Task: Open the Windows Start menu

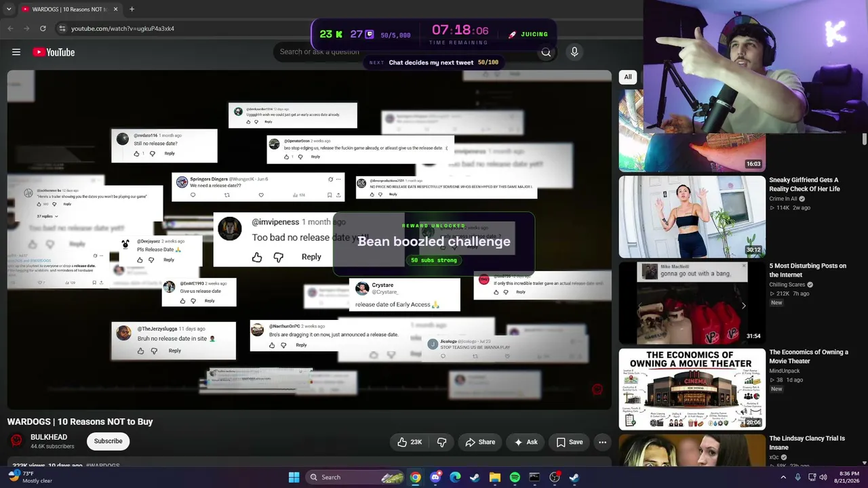Action: click(294, 477)
